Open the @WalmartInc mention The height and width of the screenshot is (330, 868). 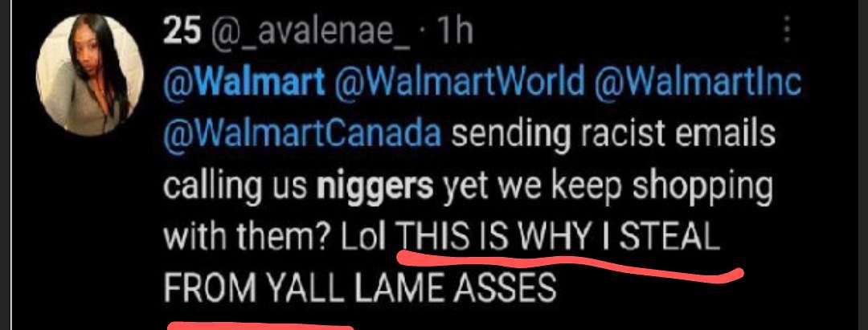(696, 84)
